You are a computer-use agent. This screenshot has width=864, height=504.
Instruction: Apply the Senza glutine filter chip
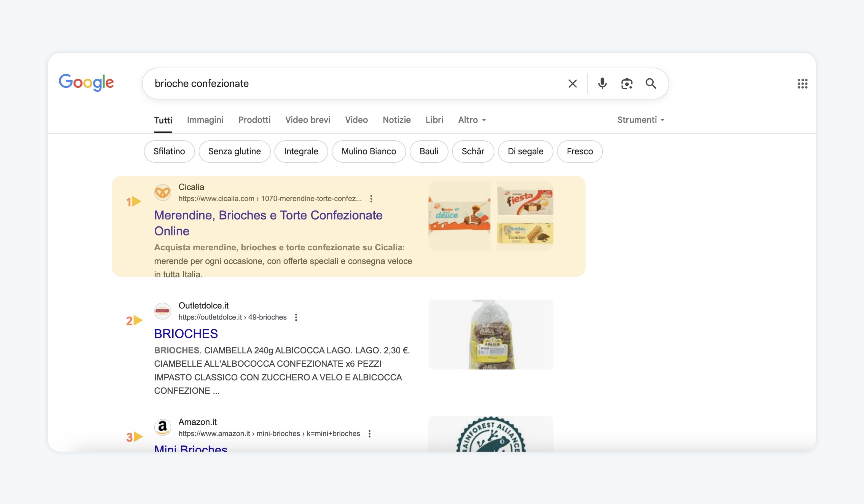(x=235, y=152)
